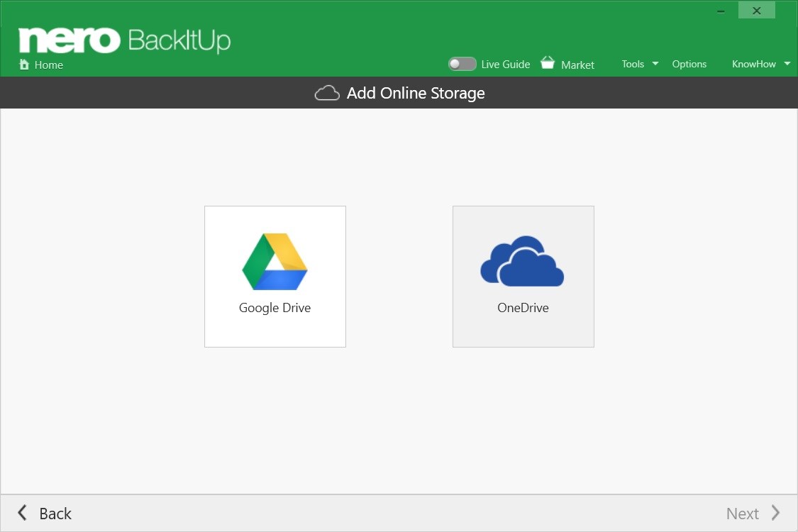Open the KnowHow menu
The width and height of the screenshot is (798, 532).
pos(754,64)
